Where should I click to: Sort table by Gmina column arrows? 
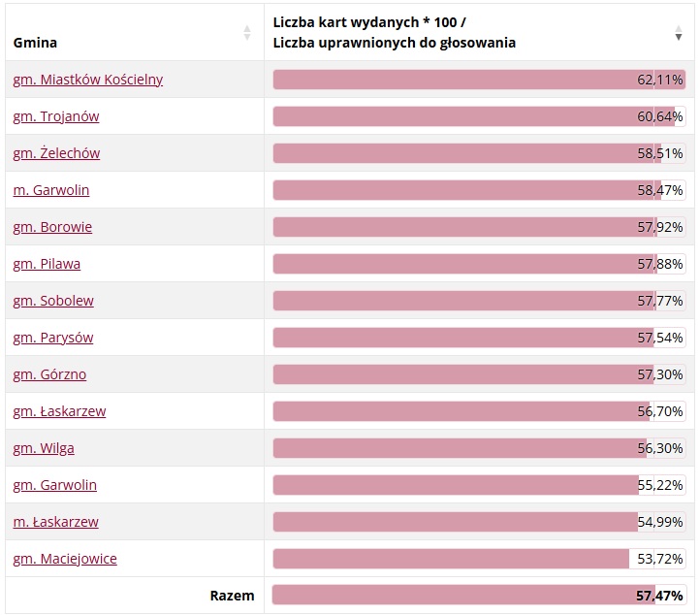(247, 33)
